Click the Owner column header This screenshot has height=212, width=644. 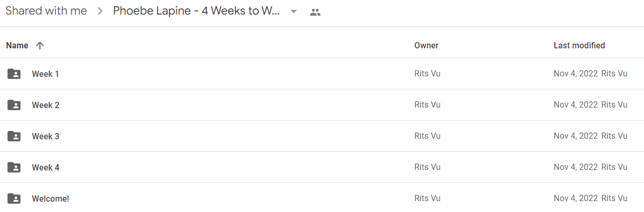click(426, 46)
